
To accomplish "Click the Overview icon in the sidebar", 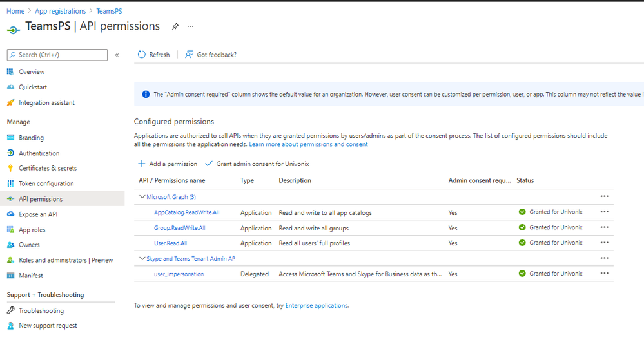I will (x=11, y=71).
